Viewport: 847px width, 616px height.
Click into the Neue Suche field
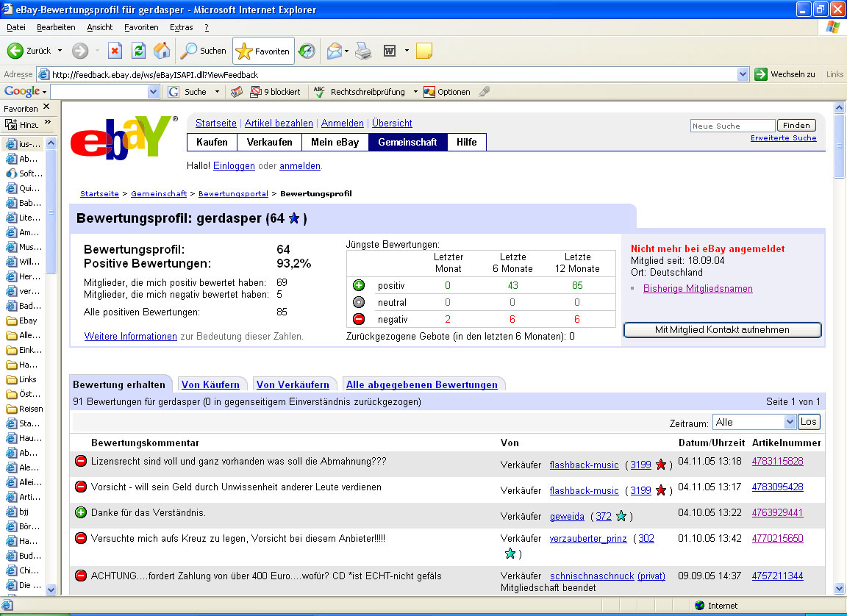tap(732, 126)
